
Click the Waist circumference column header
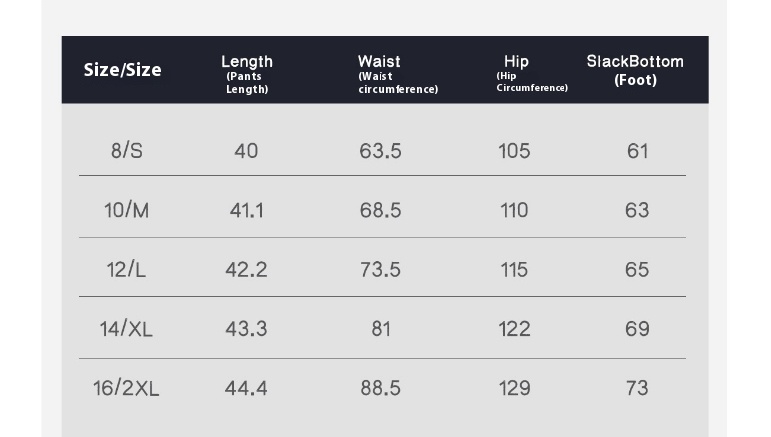click(398, 74)
